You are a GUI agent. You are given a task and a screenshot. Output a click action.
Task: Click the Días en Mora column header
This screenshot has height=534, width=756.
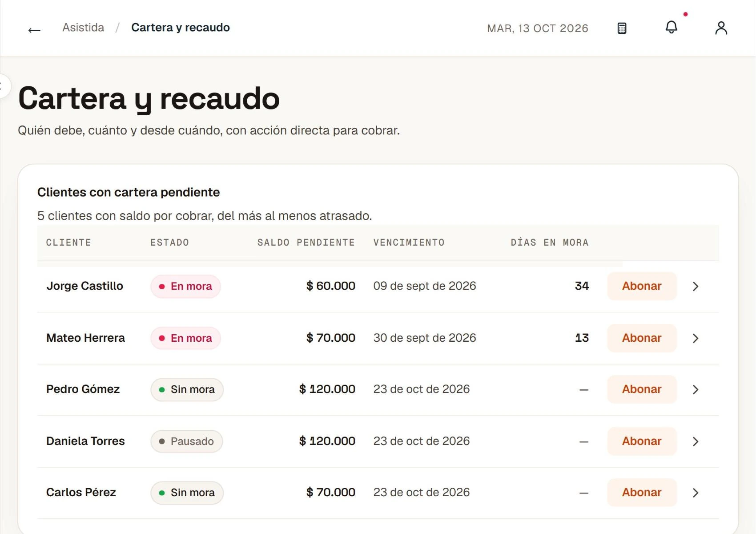550,243
